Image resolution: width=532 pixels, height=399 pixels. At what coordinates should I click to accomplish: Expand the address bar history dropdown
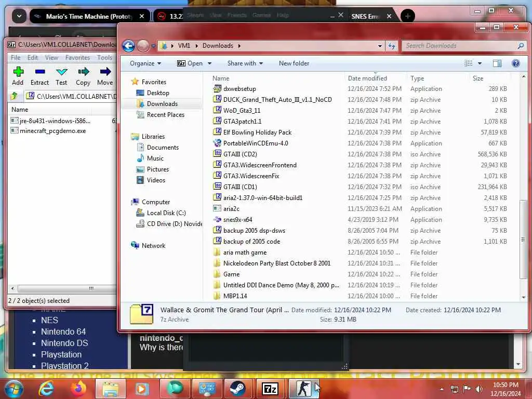point(380,46)
